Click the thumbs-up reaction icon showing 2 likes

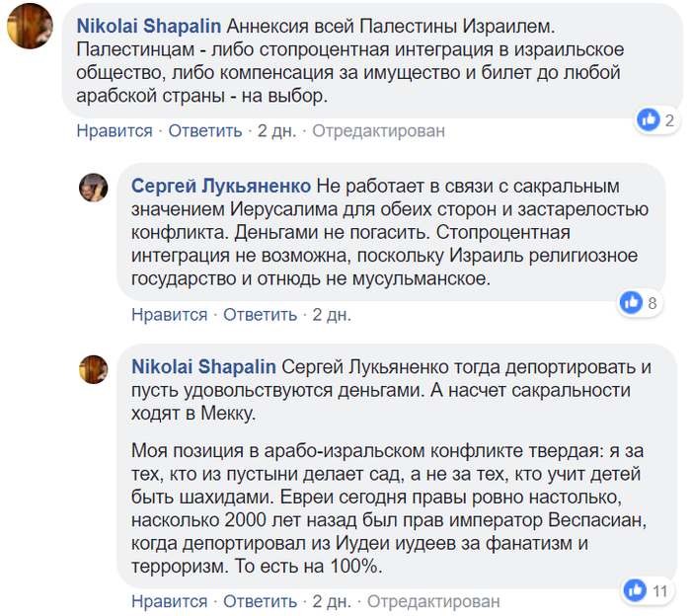pos(649,120)
